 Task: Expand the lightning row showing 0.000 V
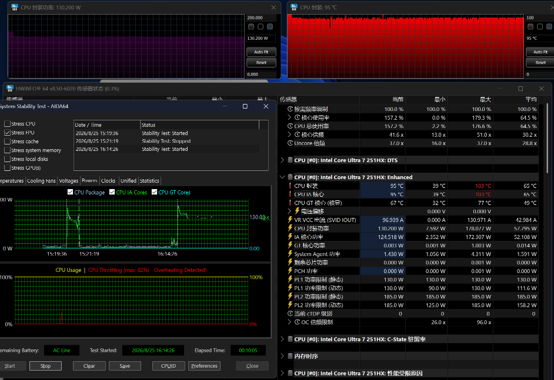click(x=290, y=211)
